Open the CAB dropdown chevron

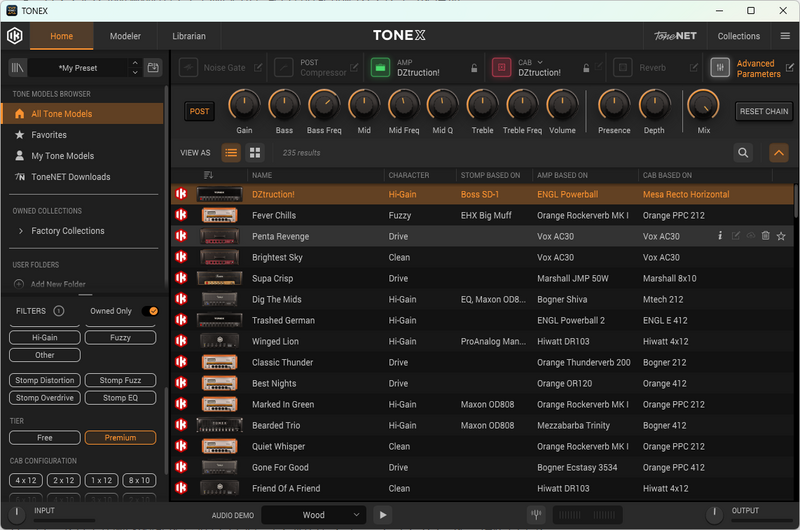point(540,62)
